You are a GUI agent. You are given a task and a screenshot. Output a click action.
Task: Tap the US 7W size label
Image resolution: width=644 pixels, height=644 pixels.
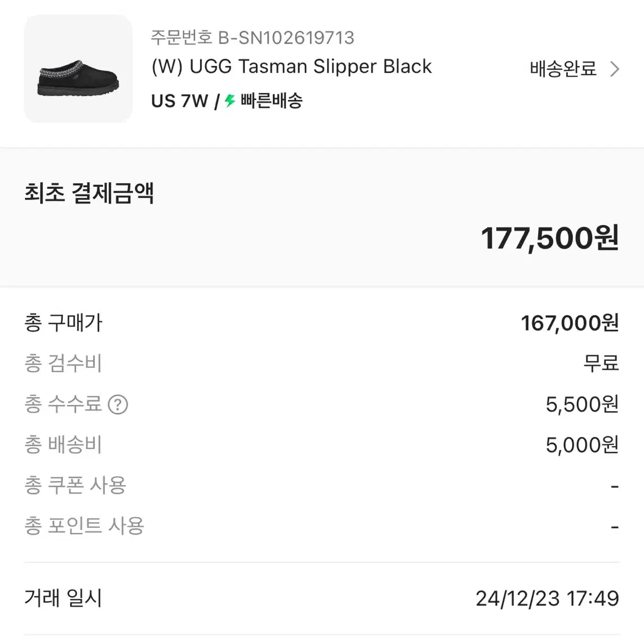[179, 101]
